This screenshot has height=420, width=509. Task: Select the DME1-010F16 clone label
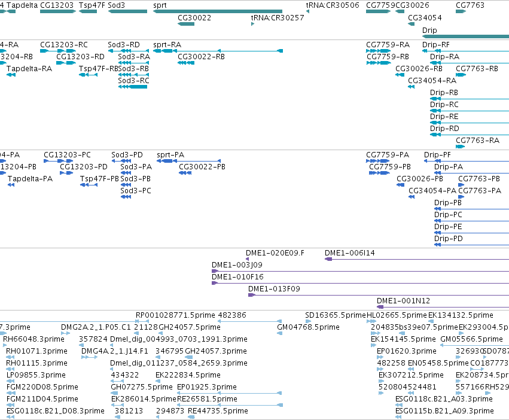point(237,277)
